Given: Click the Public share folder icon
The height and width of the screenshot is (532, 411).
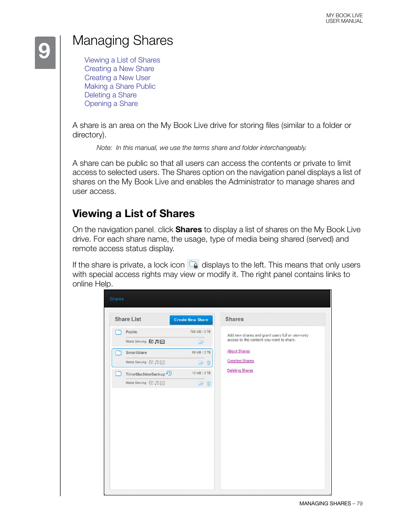Looking at the screenshot, I should tap(118, 332).
